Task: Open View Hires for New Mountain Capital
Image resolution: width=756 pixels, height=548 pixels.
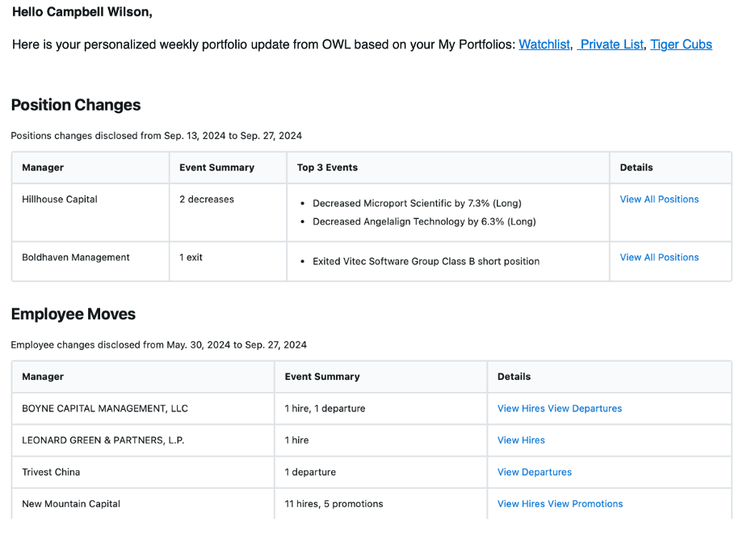Action: click(521, 504)
